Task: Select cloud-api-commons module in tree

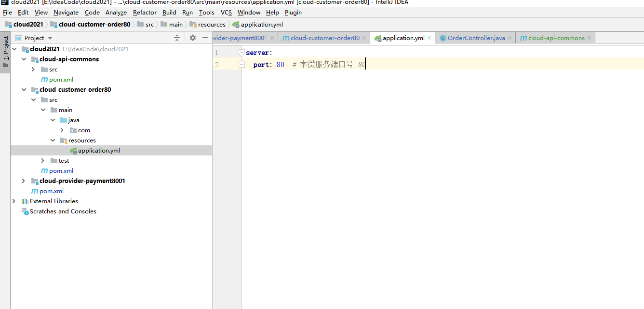Action: coord(69,59)
